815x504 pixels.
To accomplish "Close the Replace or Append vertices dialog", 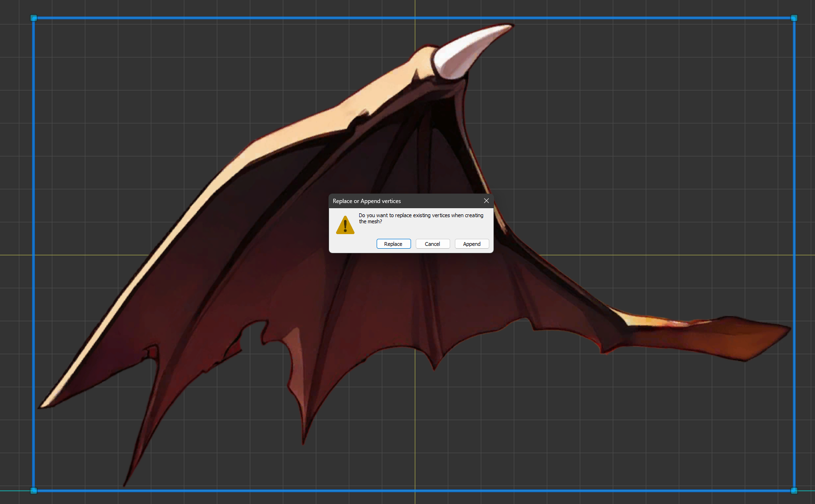I will (486, 201).
